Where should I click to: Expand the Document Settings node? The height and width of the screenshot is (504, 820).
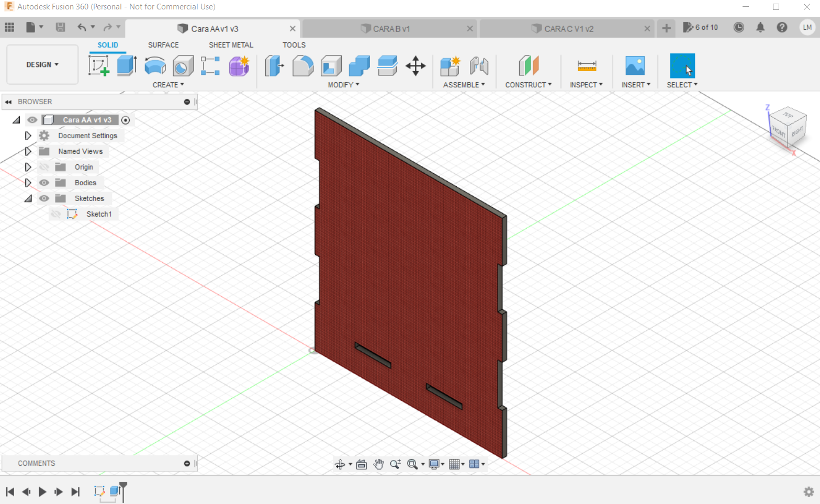click(x=28, y=136)
